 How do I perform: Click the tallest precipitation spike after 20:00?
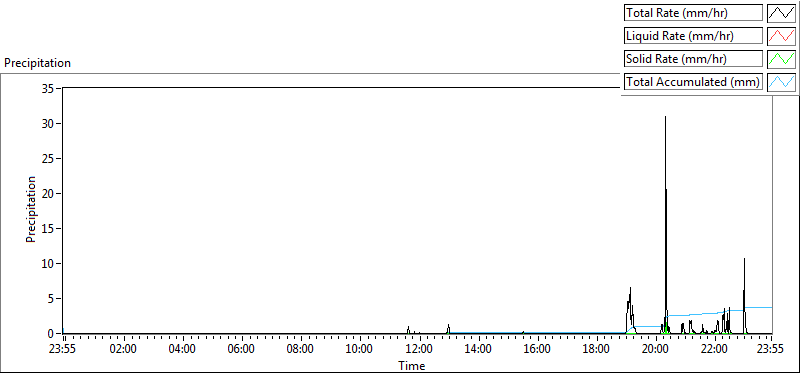pos(665,225)
